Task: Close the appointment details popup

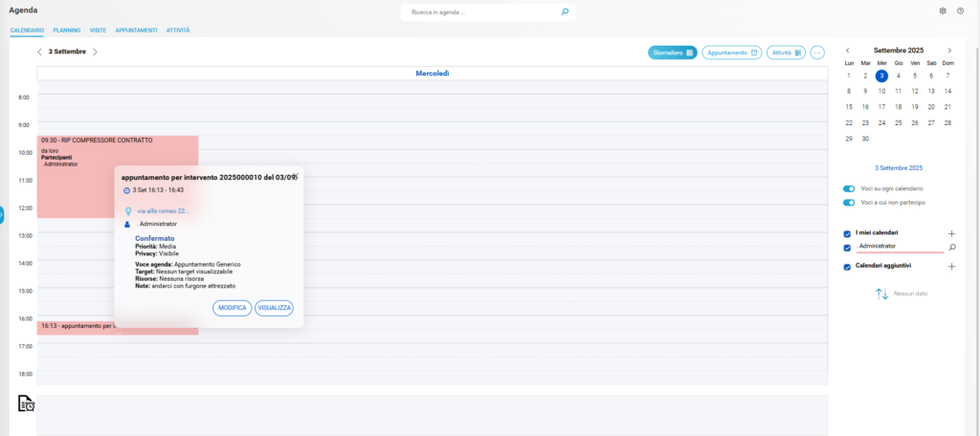Action: (x=296, y=176)
